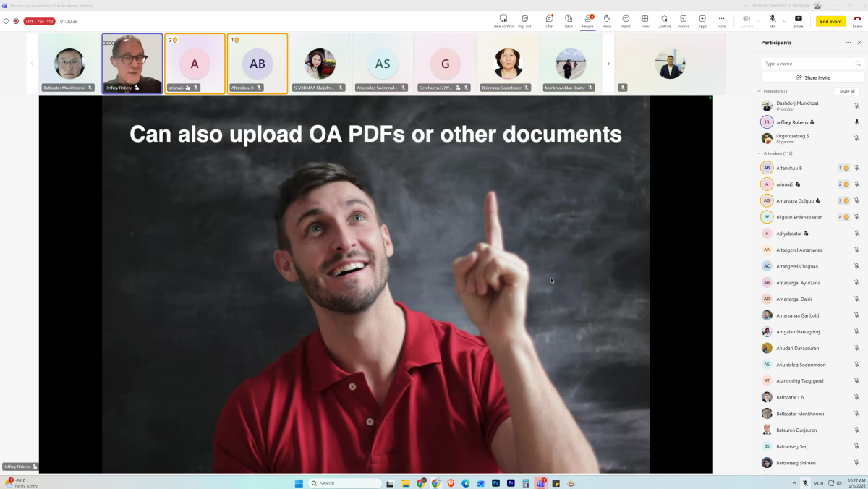Open Windows taskbar Search box
The image size is (868, 489).
pyautogui.click(x=345, y=483)
